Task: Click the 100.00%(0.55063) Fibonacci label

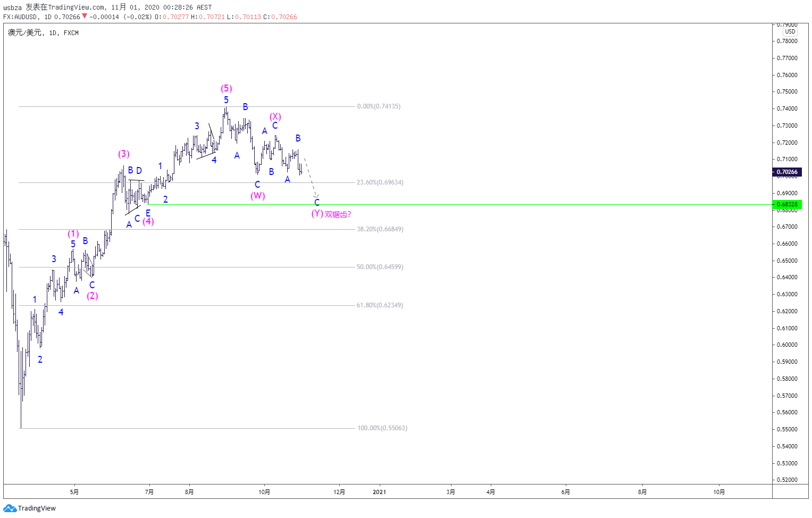Action: 382,428
